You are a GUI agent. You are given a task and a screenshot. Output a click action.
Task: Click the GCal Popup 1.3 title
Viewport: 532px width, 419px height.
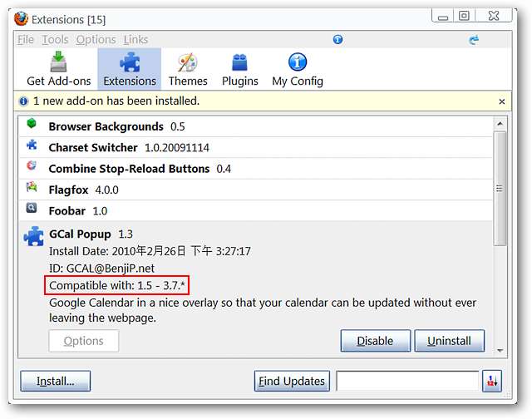point(91,234)
